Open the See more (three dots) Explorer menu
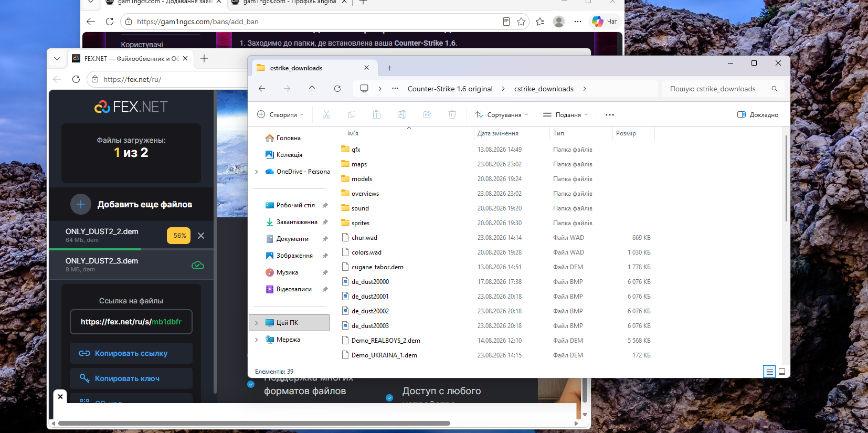 coord(610,114)
